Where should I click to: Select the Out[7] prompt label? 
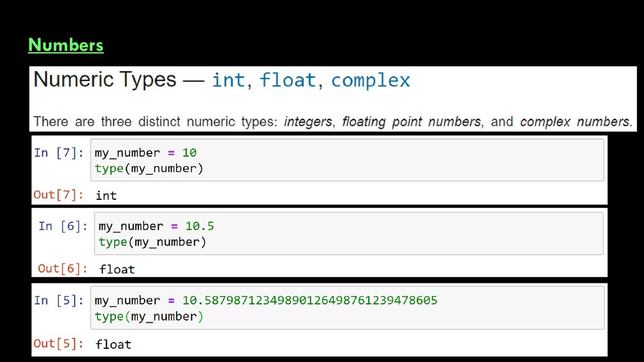coord(58,195)
